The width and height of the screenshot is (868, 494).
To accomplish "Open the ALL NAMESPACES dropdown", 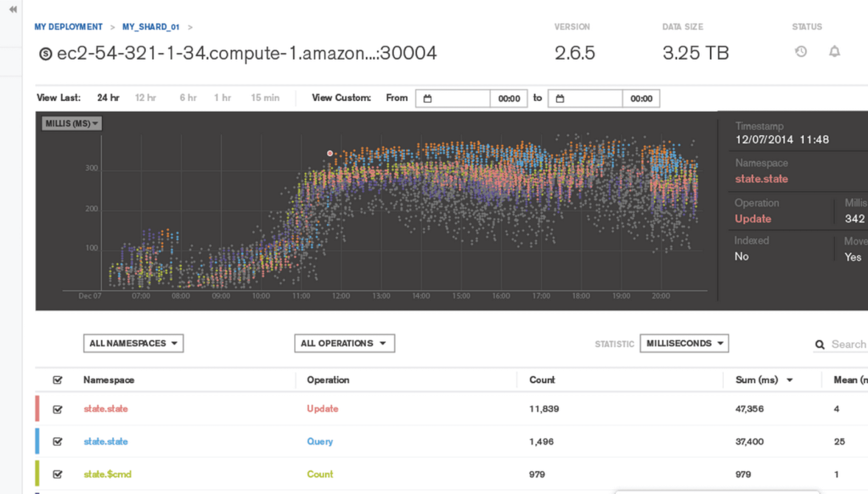I will (133, 343).
